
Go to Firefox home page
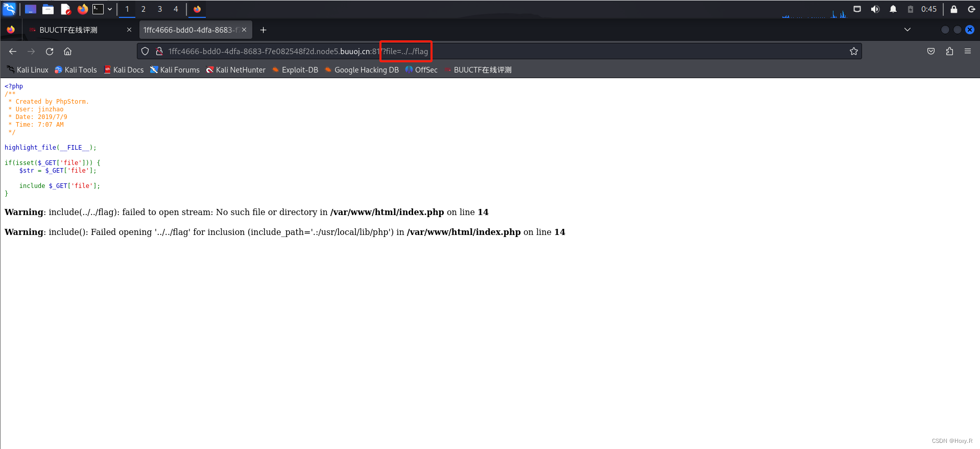(x=67, y=51)
